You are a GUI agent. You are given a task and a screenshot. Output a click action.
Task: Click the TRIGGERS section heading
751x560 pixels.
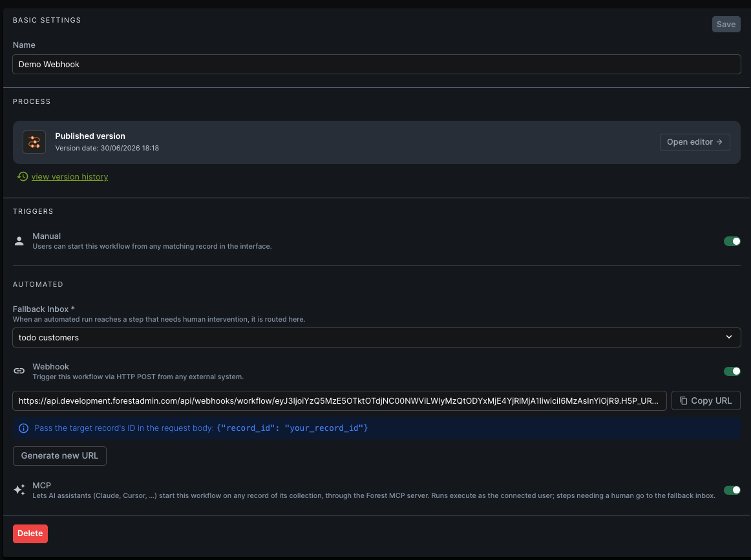(x=33, y=211)
